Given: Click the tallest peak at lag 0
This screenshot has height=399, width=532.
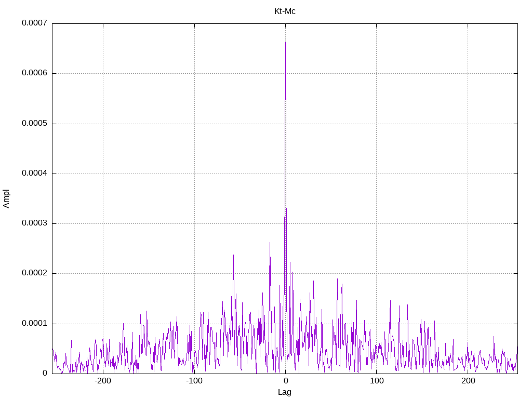Looking at the screenshot, I should point(285,43).
